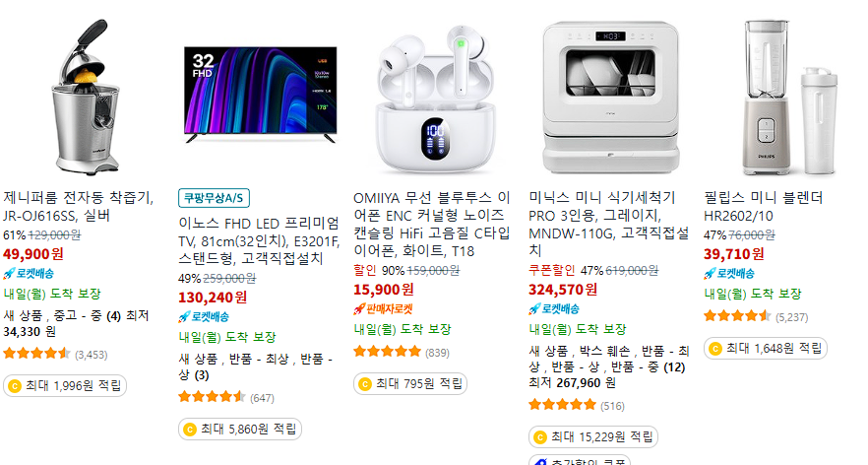Click the coin icon beside 최대 1,996원 적립
868x465 pixels.
point(15,386)
